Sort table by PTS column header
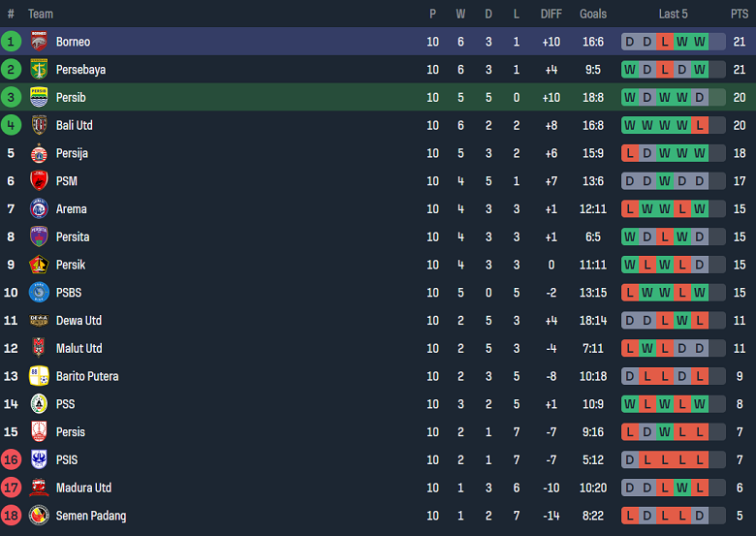This screenshot has width=756, height=536. (740, 14)
